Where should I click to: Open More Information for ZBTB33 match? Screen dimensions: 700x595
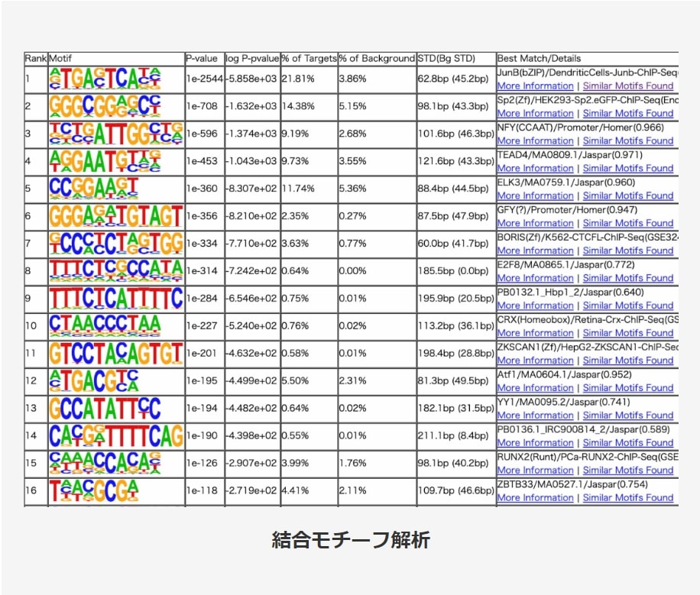[535, 498]
